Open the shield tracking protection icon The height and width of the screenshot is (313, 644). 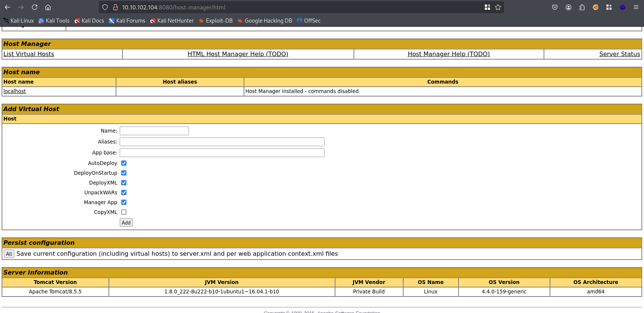point(105,7)
